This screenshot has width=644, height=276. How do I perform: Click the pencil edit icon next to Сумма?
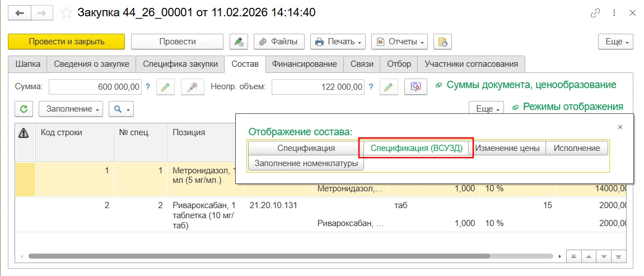coord(165,87)
